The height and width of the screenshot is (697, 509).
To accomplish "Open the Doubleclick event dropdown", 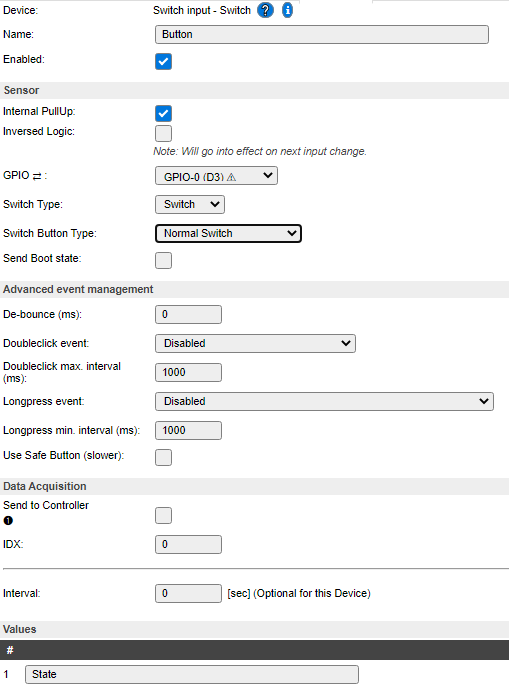I will pyautogui.click(x=255, y=344).
